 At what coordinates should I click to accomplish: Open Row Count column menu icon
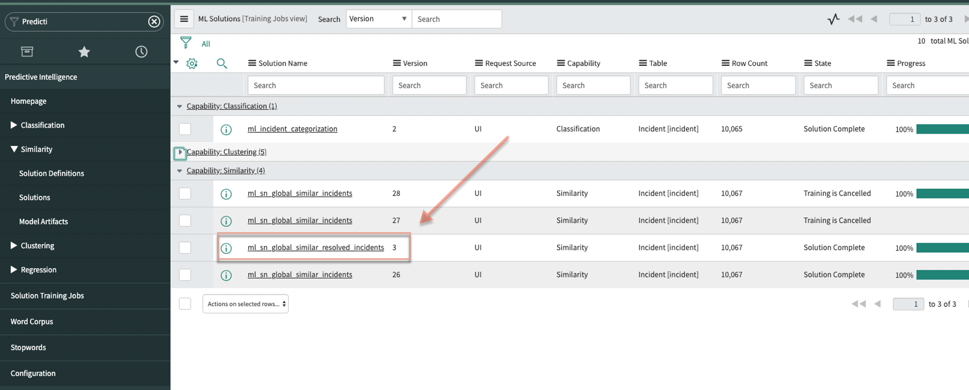pos(726,63)
